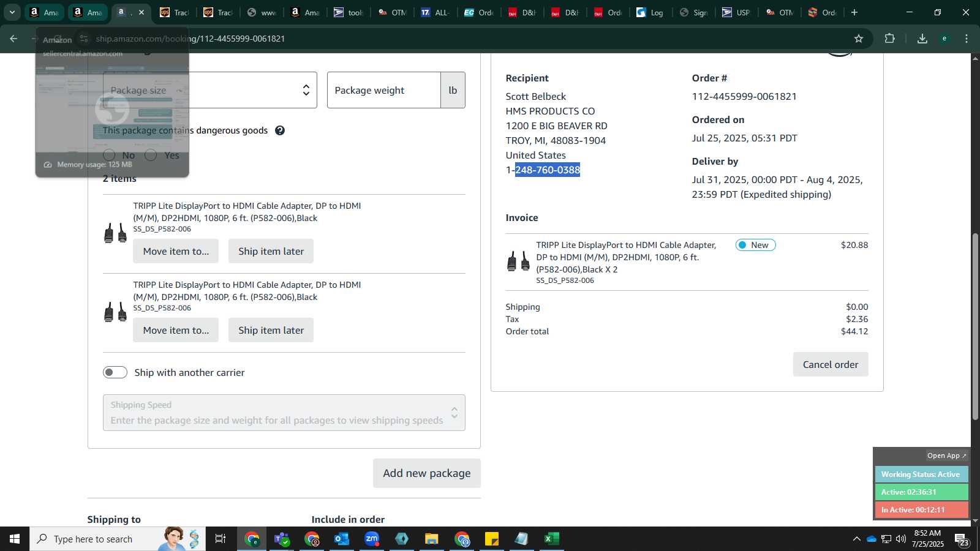This screenshot has width=980, height=551.
Task: Open the dangerous goods help icon
Action: click(x=280, y=130)
